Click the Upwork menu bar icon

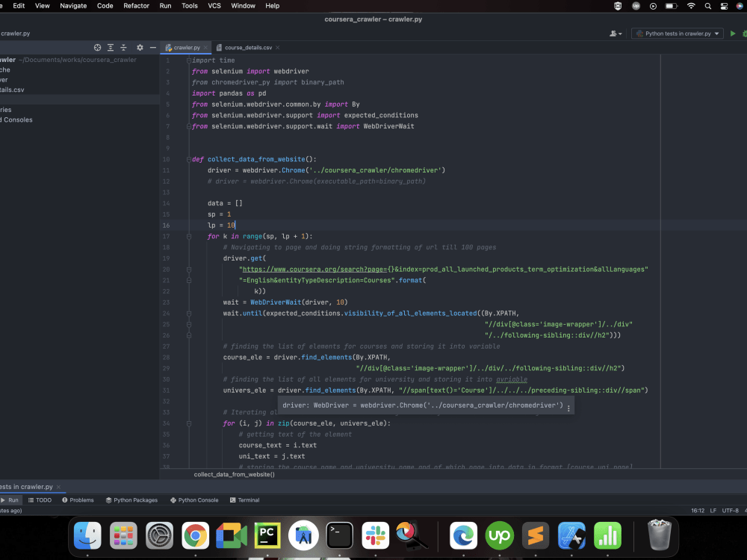[x=636, y=6]
